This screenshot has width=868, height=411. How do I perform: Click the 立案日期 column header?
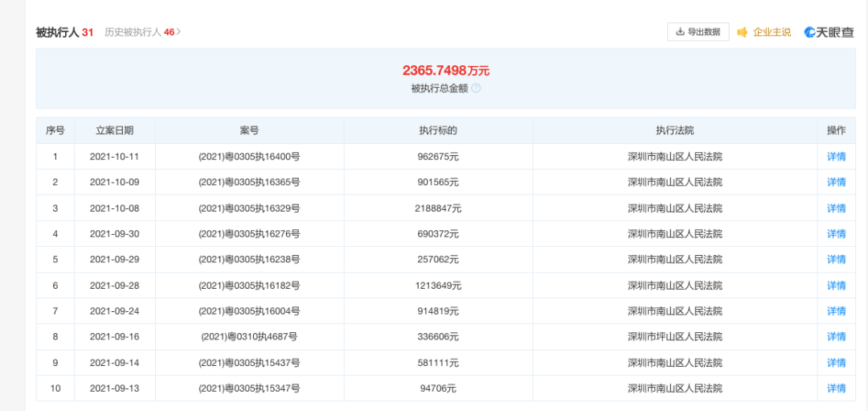coord(115,130)
